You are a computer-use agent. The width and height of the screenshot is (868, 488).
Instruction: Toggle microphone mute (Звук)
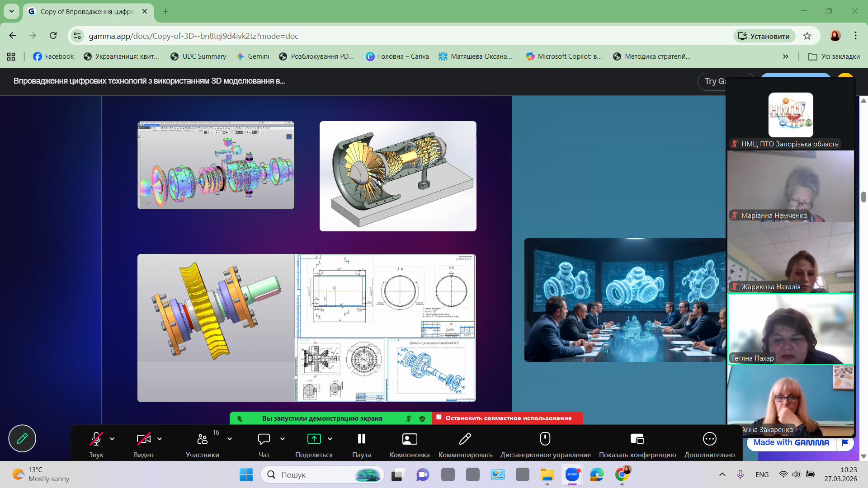(96, 439)
